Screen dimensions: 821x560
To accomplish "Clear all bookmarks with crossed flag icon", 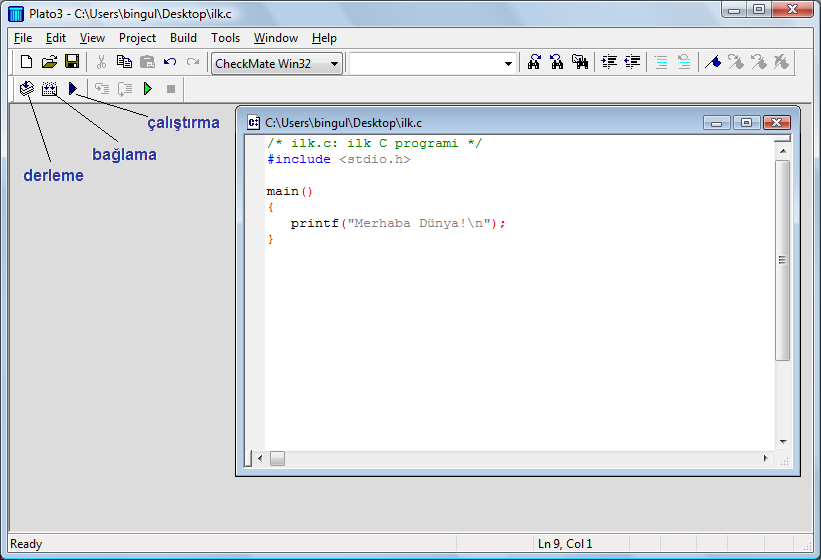I will point(782,62).
